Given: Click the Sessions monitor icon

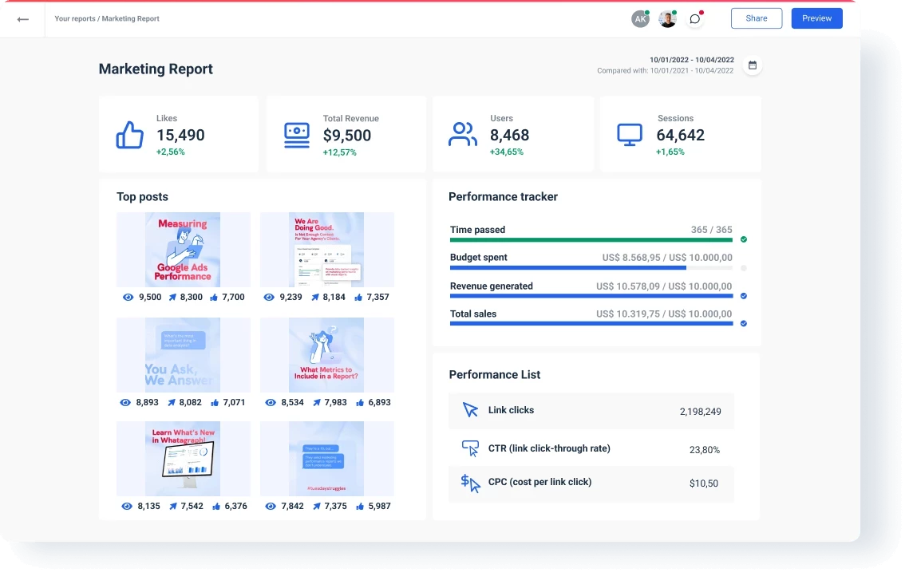Looking at the screenshot, I should [630, 134].
